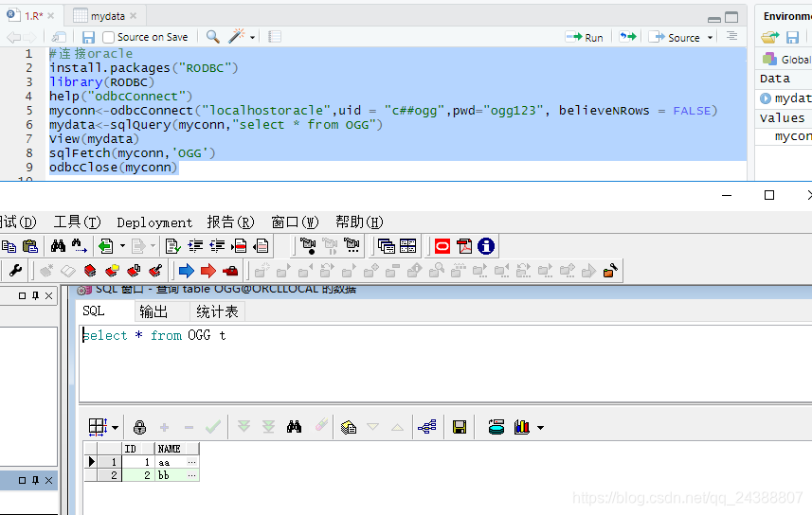Click the indent selection icon in PL/SQL toolbar

click(x=195, y=246)
